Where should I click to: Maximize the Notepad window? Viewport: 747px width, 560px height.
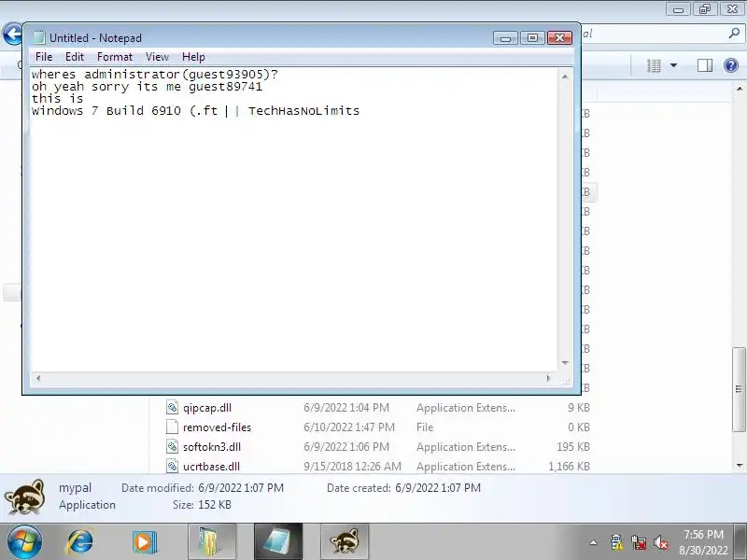pyautogui.click(x=532, y=37)
